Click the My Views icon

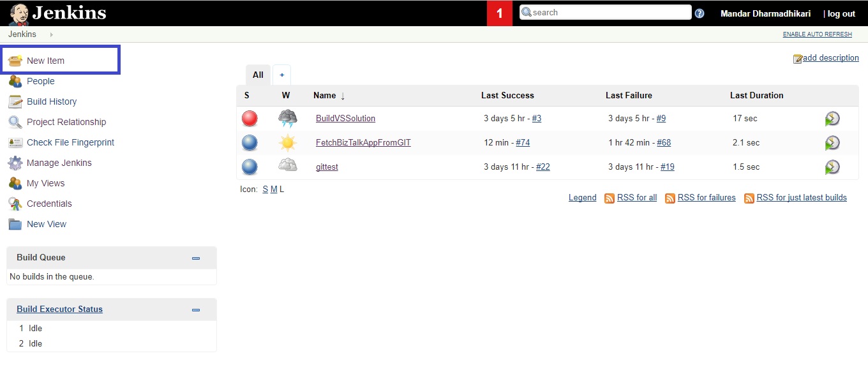tap(15, 183)
